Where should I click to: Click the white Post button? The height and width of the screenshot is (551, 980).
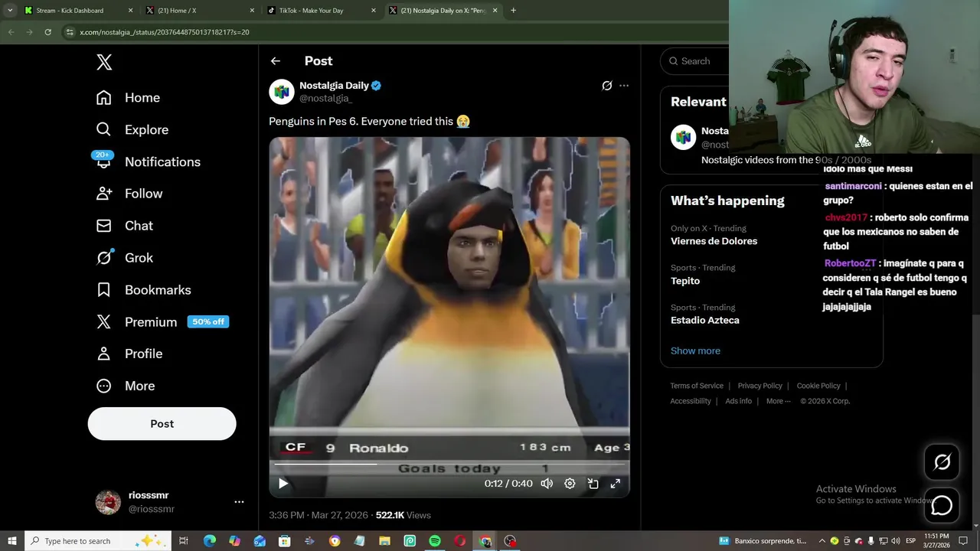point(162,424)
